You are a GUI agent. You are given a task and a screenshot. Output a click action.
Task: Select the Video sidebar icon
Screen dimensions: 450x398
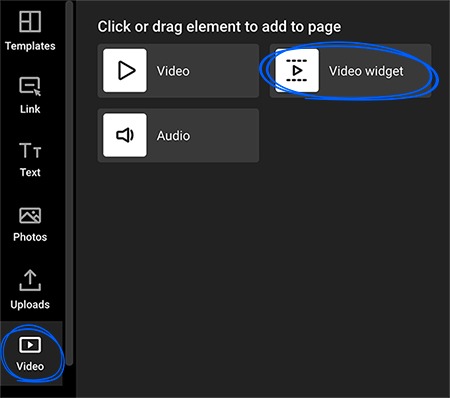tap(30, 345)
